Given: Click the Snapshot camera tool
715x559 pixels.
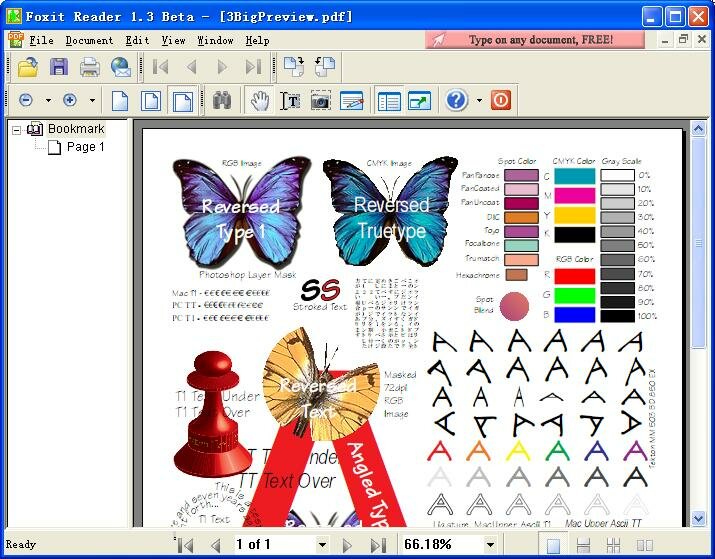Looking at the screenshot, I should point(320,100).
